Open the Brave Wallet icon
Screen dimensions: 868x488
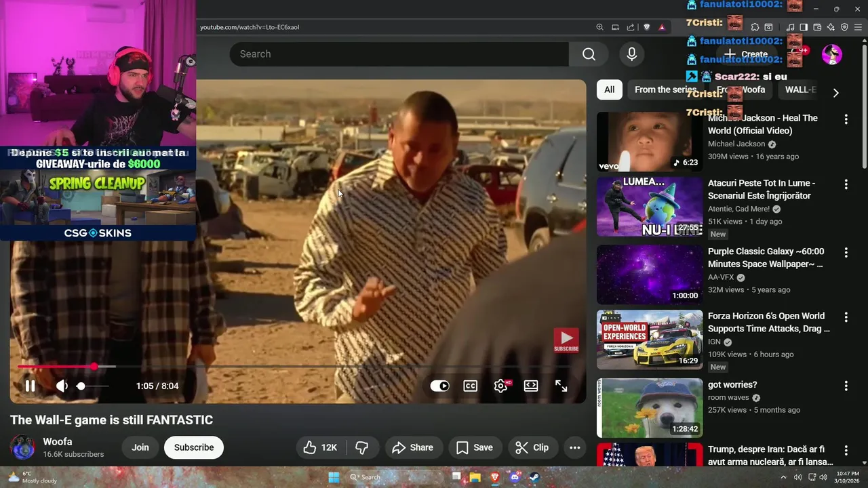pyautogui.click(x=817, y=27)
